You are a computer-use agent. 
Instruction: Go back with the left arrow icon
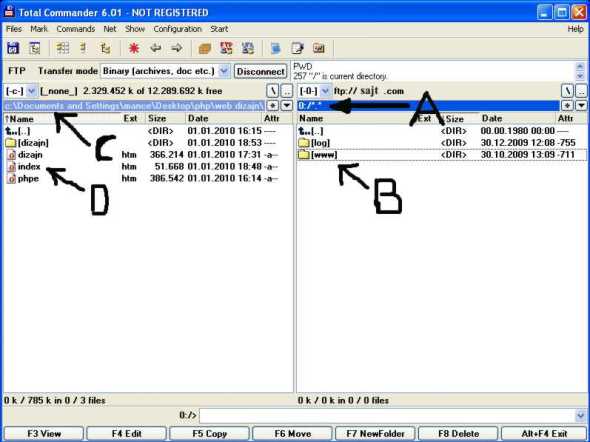tap(155, 48)
